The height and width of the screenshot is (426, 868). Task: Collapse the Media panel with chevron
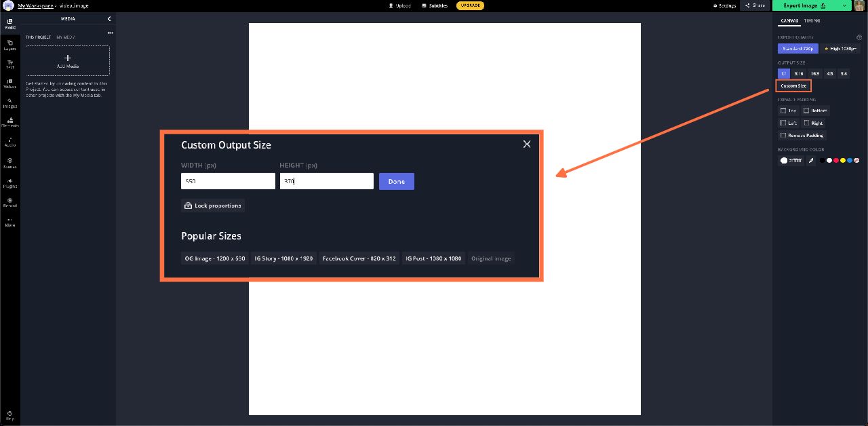pyautogui.click(x=109, y=19)
